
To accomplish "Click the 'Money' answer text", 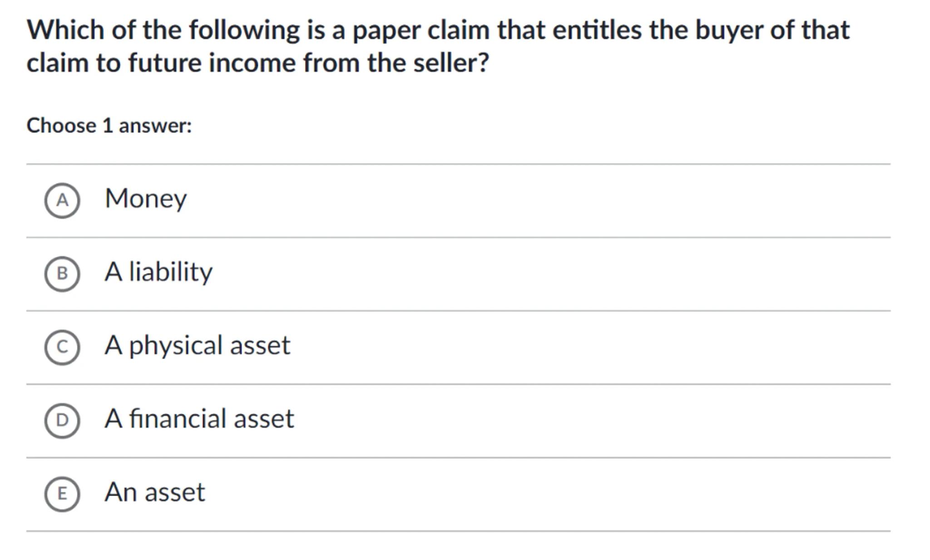I will [145, 199].
